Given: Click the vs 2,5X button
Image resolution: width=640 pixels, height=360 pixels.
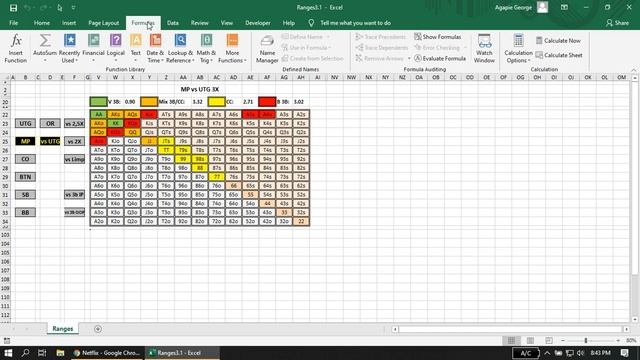Looking at the screenshot, I should click(x=74, y=123).
